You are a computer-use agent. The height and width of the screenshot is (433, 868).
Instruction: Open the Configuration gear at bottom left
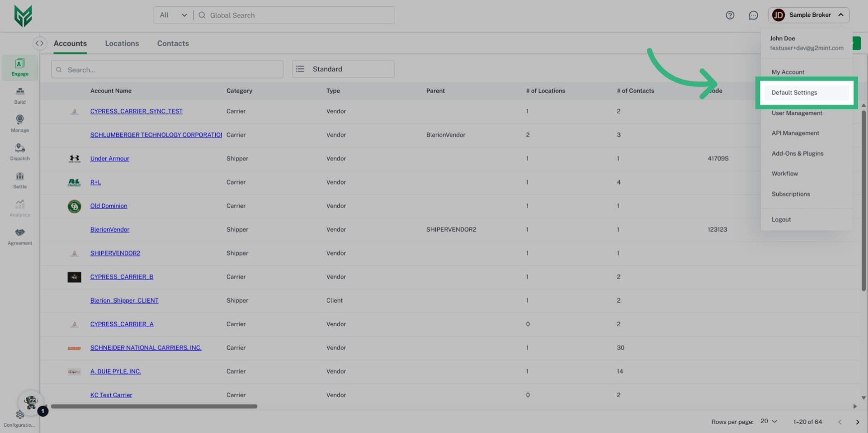(x=19, y=414)
